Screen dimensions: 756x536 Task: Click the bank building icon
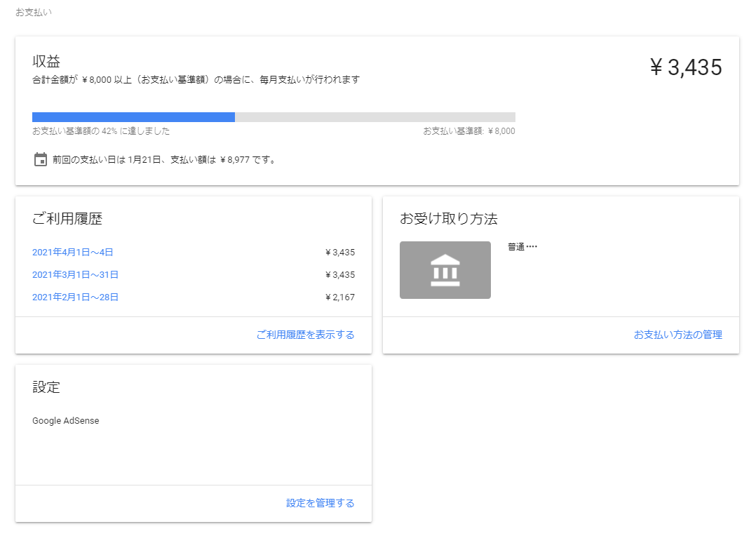coord(445,270)
